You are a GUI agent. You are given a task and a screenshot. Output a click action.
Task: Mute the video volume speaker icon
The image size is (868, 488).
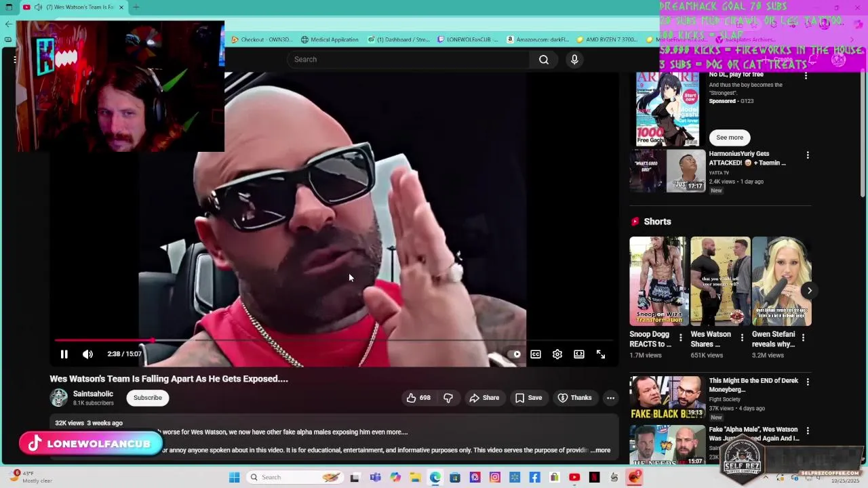[87, 354]
